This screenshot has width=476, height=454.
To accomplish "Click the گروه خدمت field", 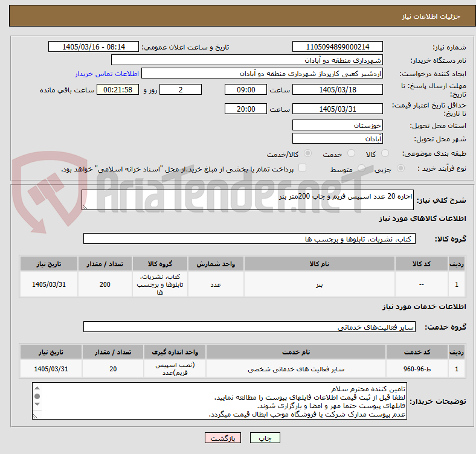I will click(249, 327).
